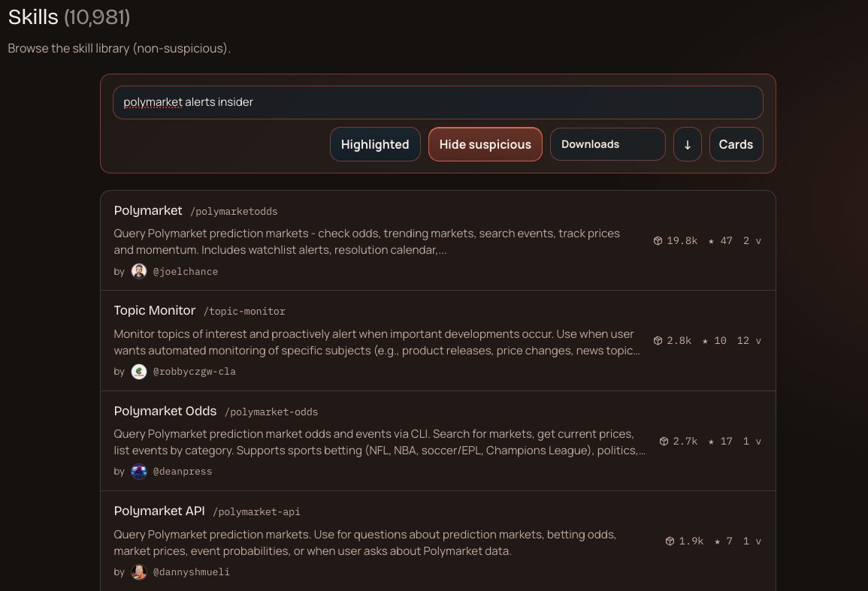This screenshot has width=868, height=591.
Task: Click the 1.9k downloads package icon
Action: click(670, 541)
